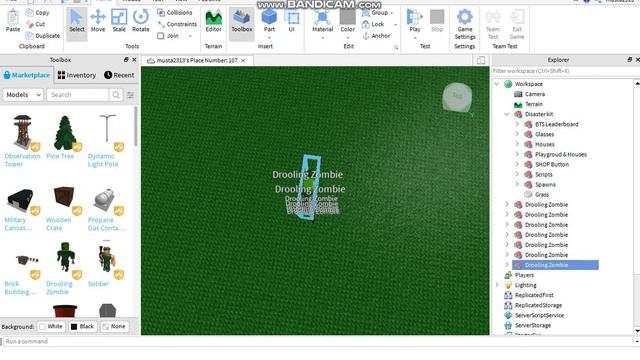Click the Paste clipboard icon
The width and height of the screenshot is (640, 360).
tap(13, 20)
